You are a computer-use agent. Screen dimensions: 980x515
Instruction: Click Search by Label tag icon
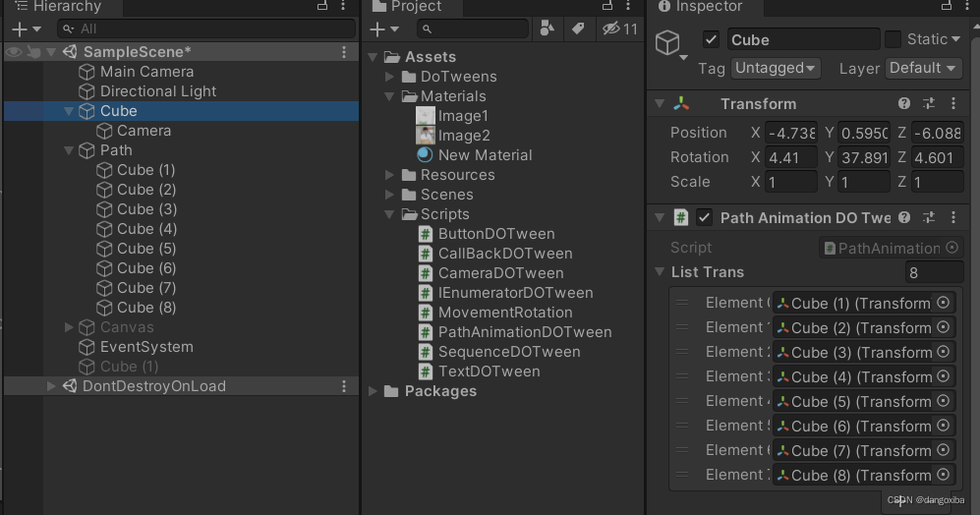point(578,29)
